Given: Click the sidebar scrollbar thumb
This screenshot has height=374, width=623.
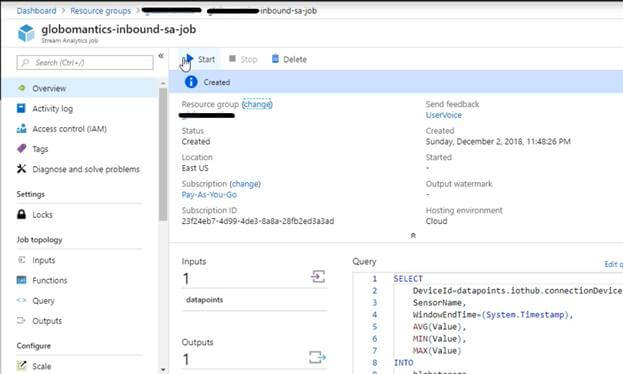Looking at the screenshot, I should (163, 154).
